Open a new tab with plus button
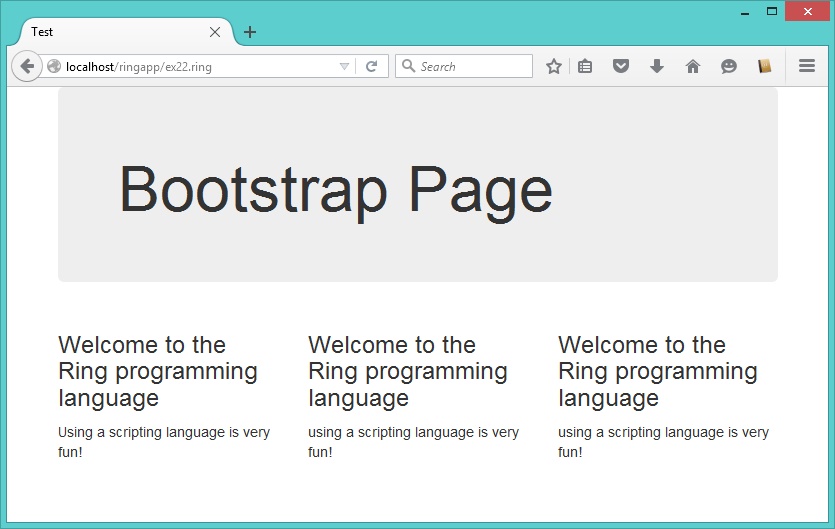Image resolution: width=835 pixels, height=529 pixels. coord(250,32)
